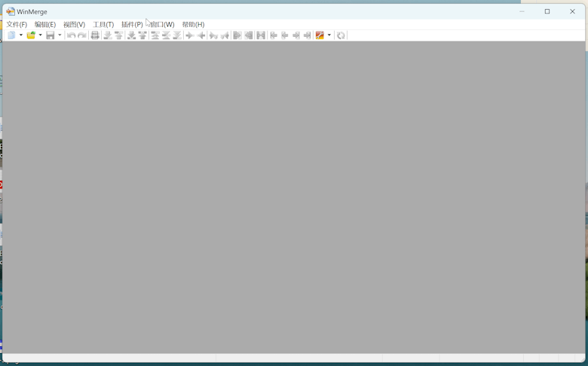588x366 pixels.
Task: Open the 窗口(W) menu
Action: click(x=162, y=24)
